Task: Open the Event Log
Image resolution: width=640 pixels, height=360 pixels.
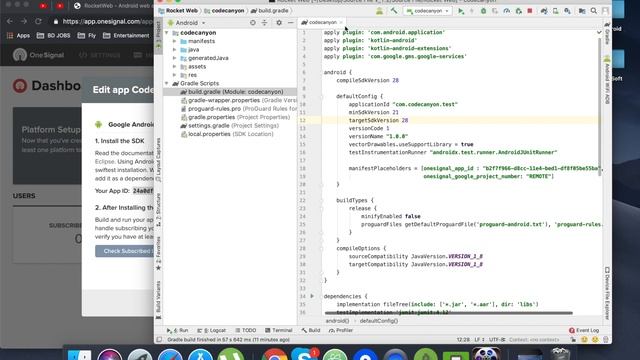Action: (584, 330)
